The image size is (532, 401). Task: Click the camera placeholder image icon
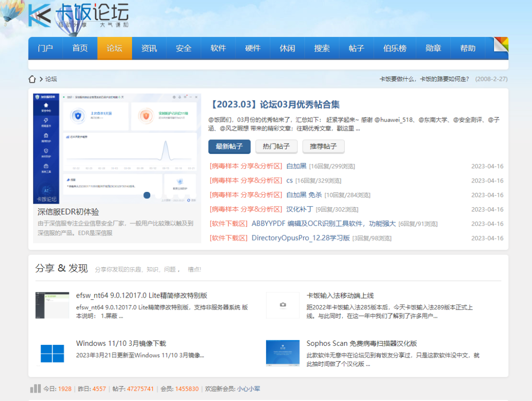283,305
